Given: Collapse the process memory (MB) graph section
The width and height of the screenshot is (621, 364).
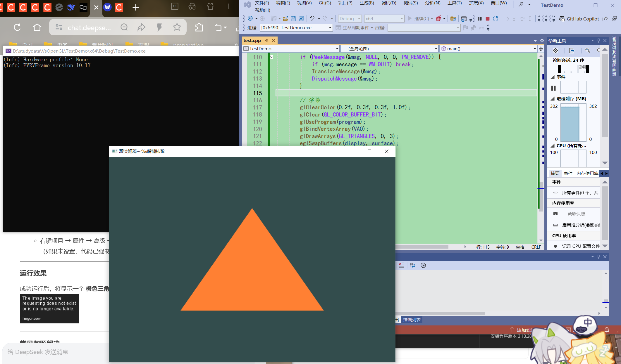Looking at the screenshot, I should [x=553, y=99].
